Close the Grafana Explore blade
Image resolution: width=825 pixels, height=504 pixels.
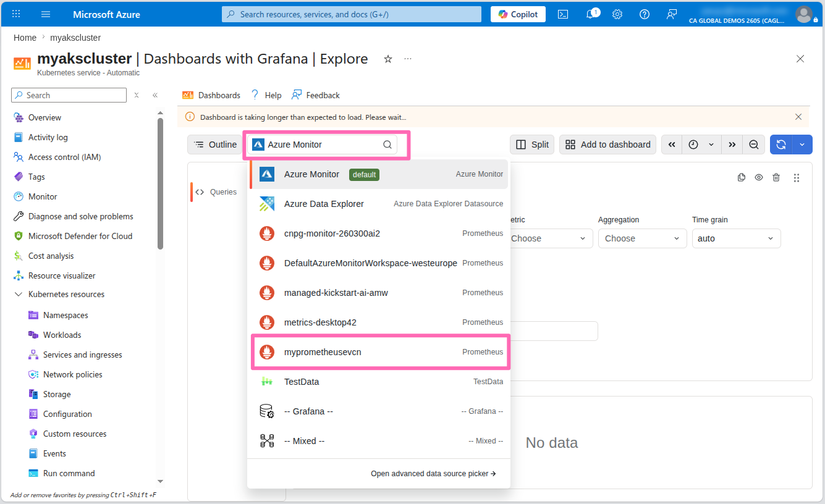coord(800,59)
